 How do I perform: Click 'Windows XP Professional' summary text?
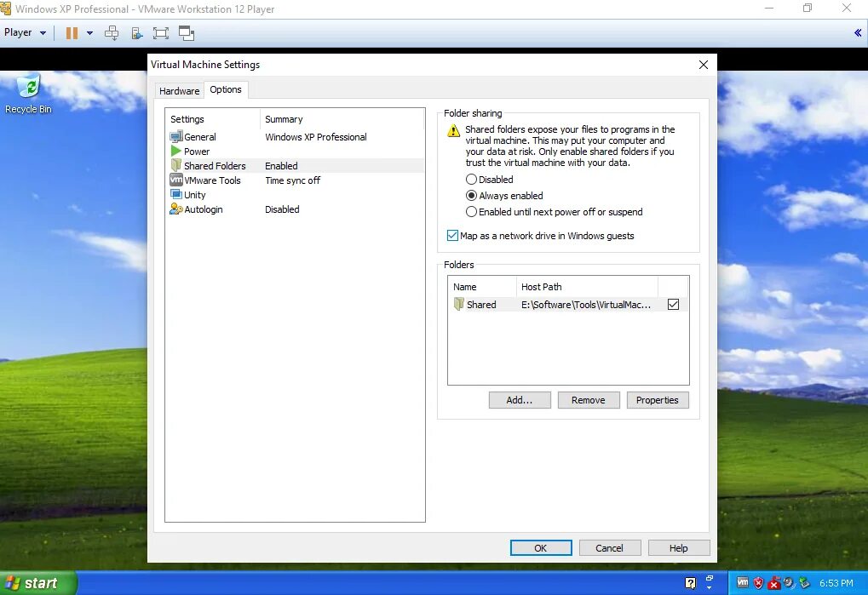315,137
